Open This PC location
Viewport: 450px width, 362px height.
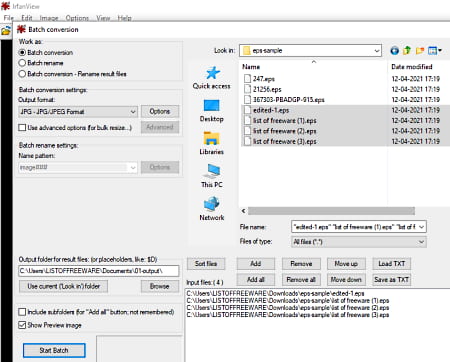coord(212,176)
